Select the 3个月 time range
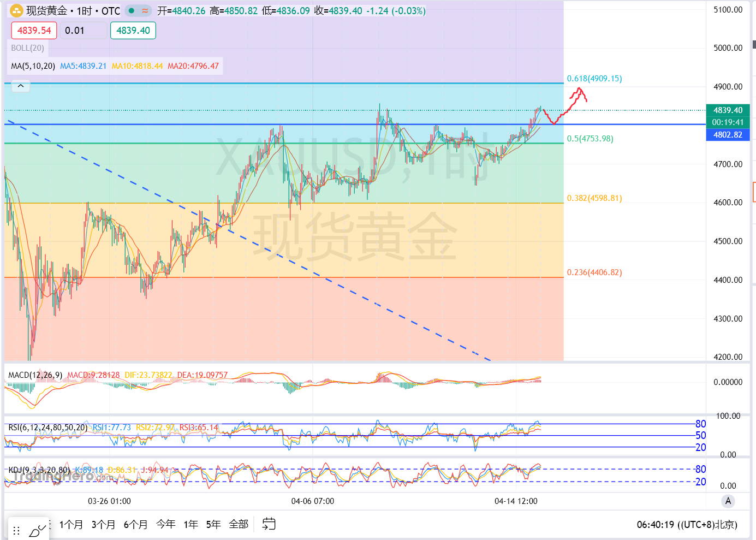This screenshot has height=540, width=756. pos(103,525)
